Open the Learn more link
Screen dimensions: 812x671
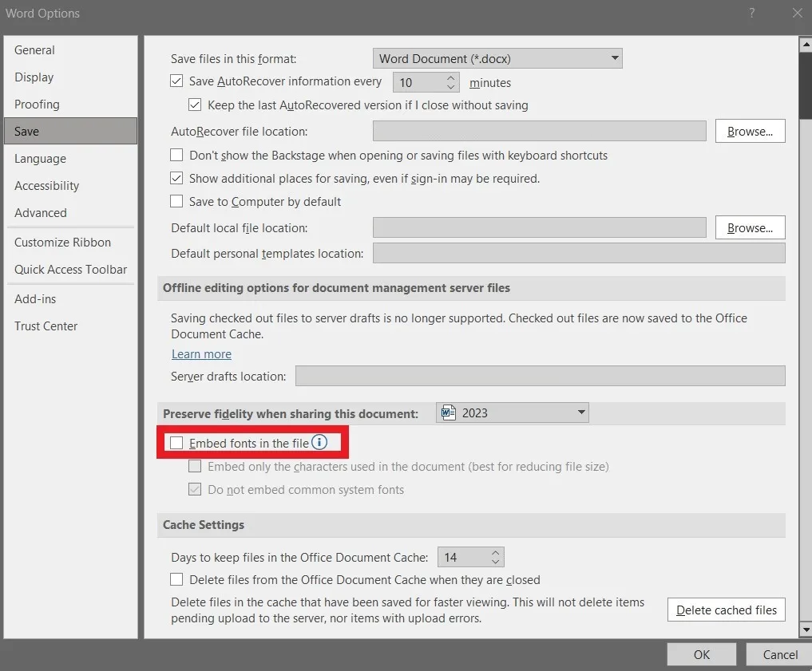(201, 354)
